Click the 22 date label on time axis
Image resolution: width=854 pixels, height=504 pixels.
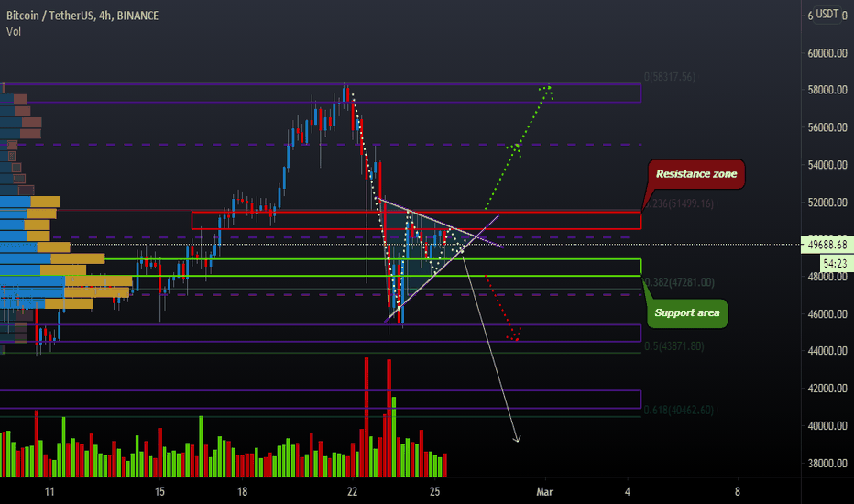tap(353, 492)
